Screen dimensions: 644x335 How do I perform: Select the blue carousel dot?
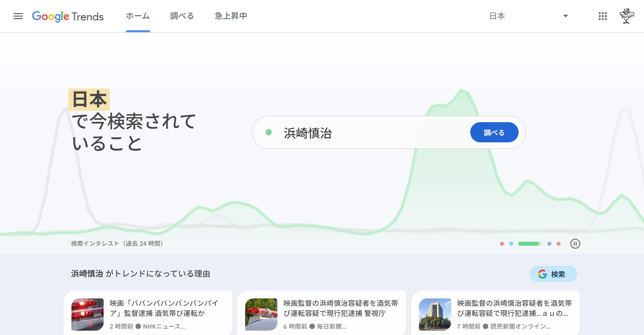[511, 244]
